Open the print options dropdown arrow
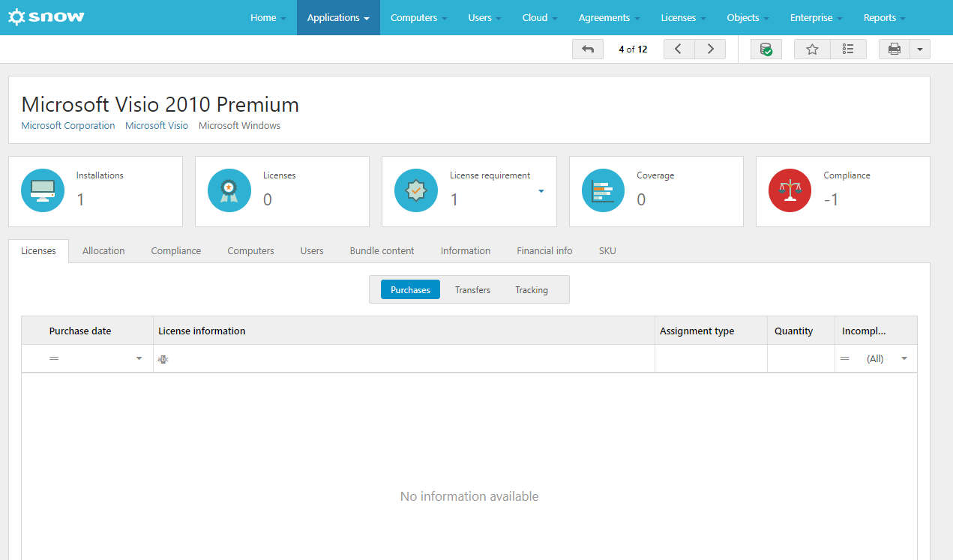953x560 pixels. (x=920, y=49)
